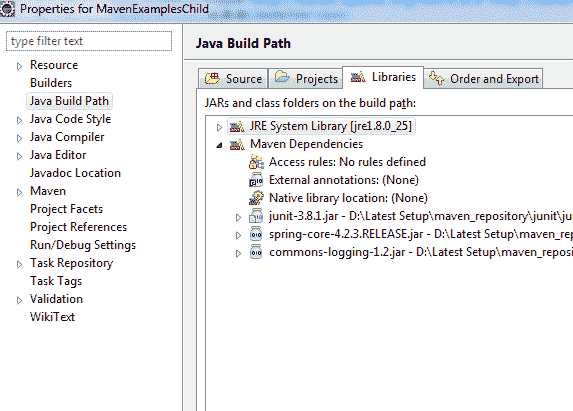Select the commons-logging-1.2.jar row text
Viewport: 573px width, 411px height.
pos(421,252)
